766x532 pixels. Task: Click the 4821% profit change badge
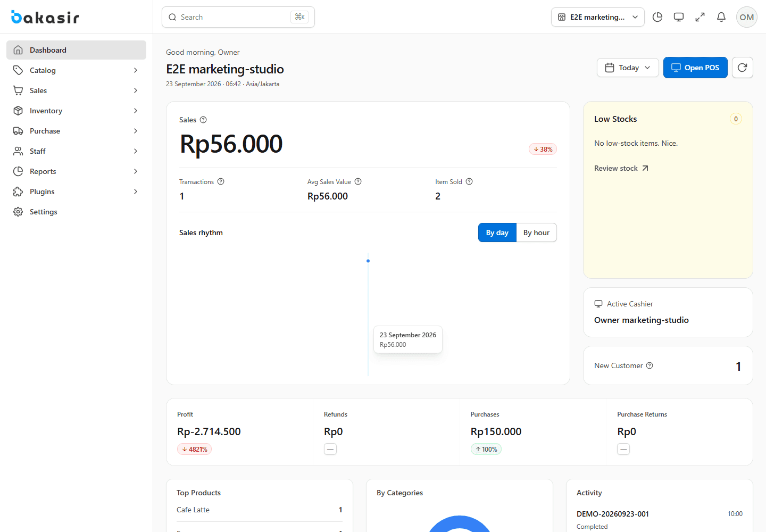tap(195, 449)
